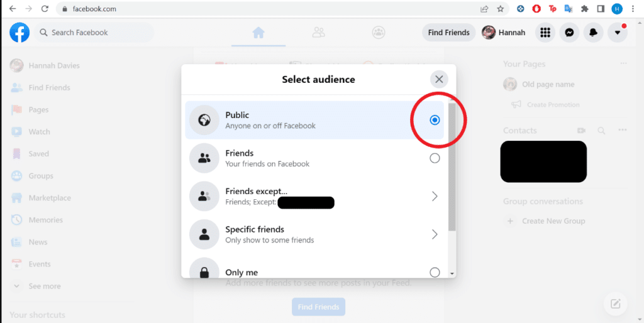Open the Groups tab in top navigation

pos(378,33)
